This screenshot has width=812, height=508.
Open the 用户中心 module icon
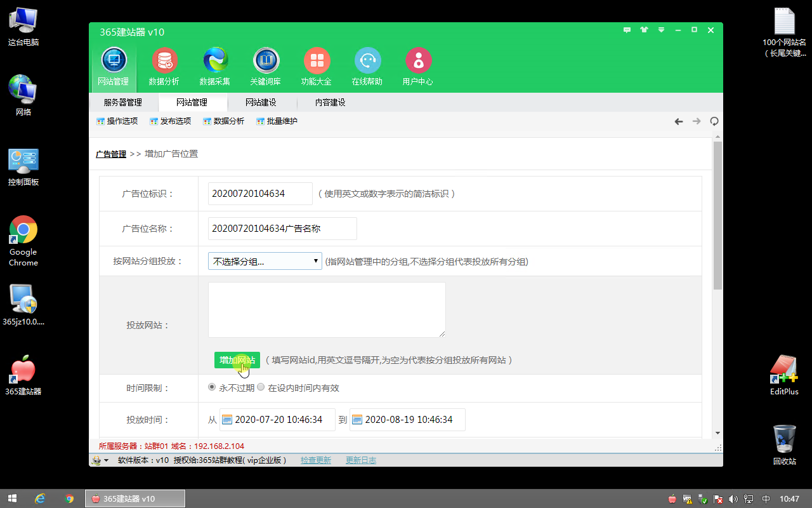click(418, 67)
